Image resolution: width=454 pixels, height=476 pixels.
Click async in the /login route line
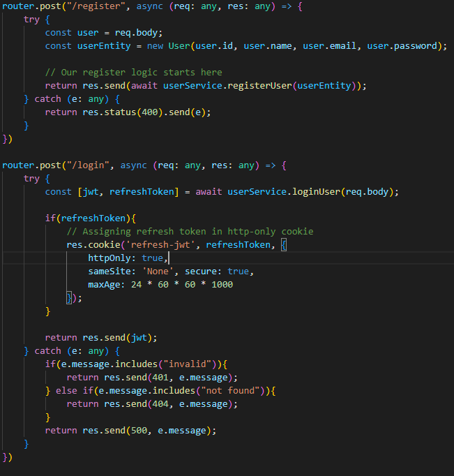pos(133,165)
